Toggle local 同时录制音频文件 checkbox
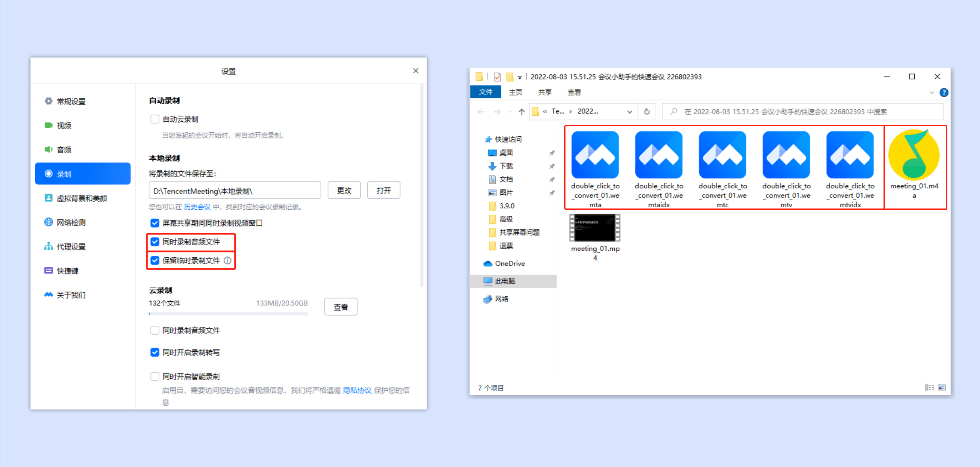Viewport: 980px width, 467px height. pos(155,242)
